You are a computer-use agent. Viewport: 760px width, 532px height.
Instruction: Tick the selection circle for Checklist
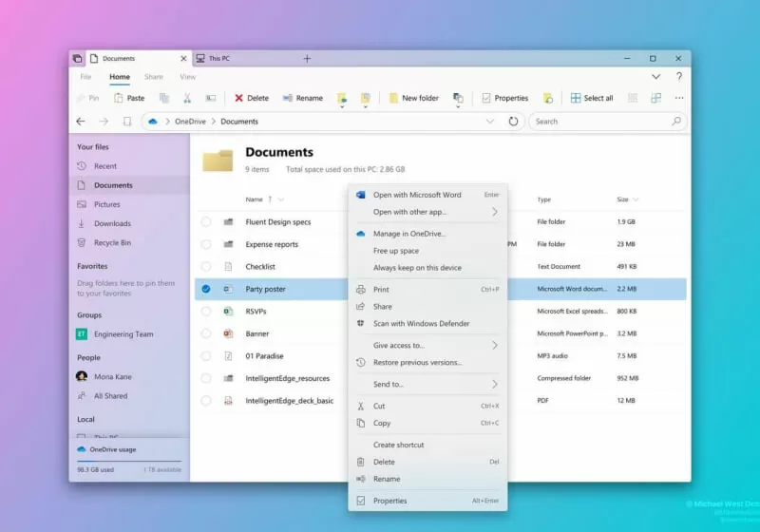pos(206,267)
